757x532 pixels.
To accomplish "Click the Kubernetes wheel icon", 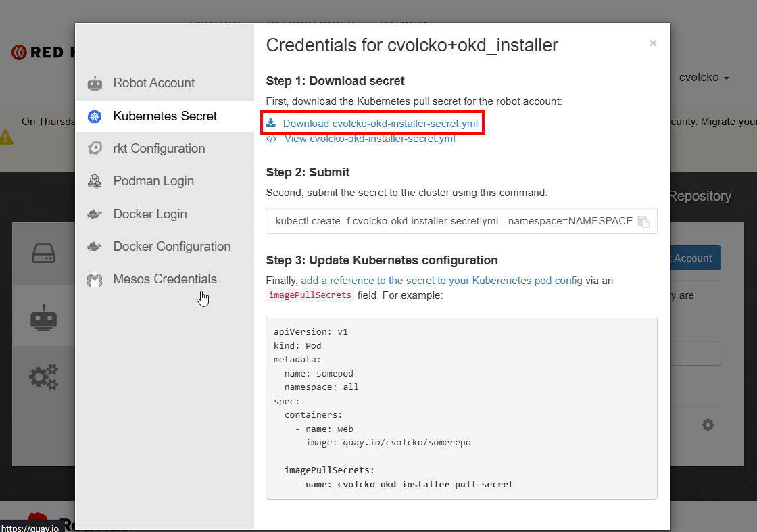I will (95, 116).
